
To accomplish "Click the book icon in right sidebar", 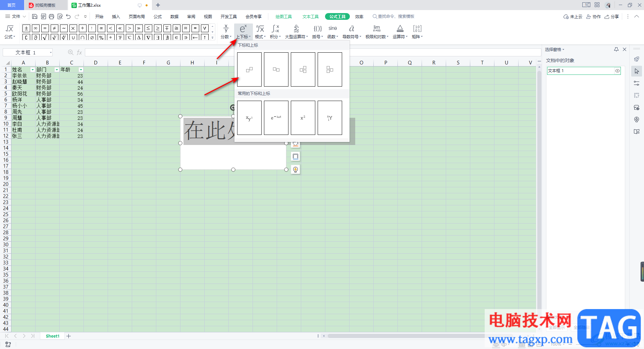I will (x=637, y=132).
